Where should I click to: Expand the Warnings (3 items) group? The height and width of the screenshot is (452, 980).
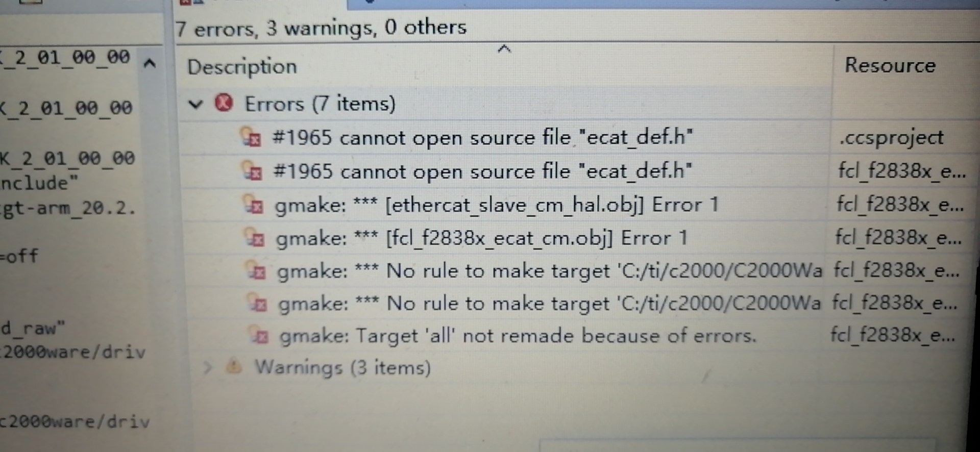(x=207, y=367)
